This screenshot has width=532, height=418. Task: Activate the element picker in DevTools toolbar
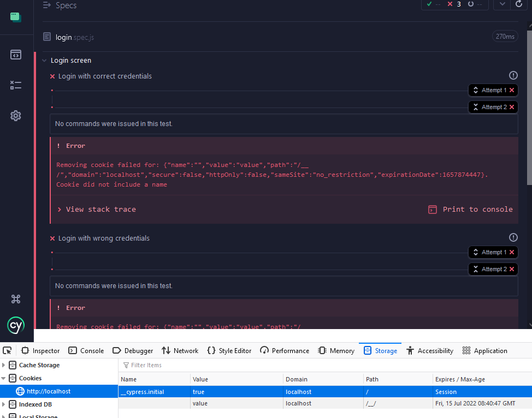(7, 350)
